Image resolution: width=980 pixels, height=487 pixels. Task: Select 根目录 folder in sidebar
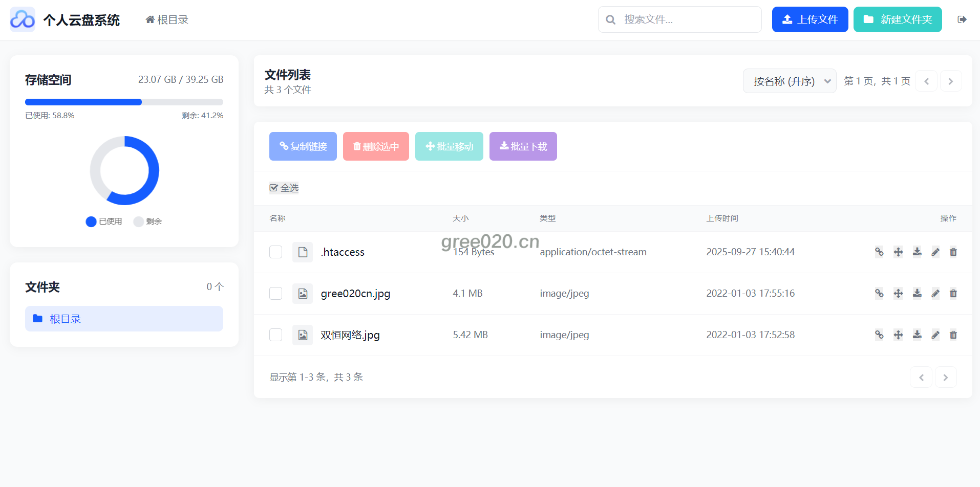point(124,319)
